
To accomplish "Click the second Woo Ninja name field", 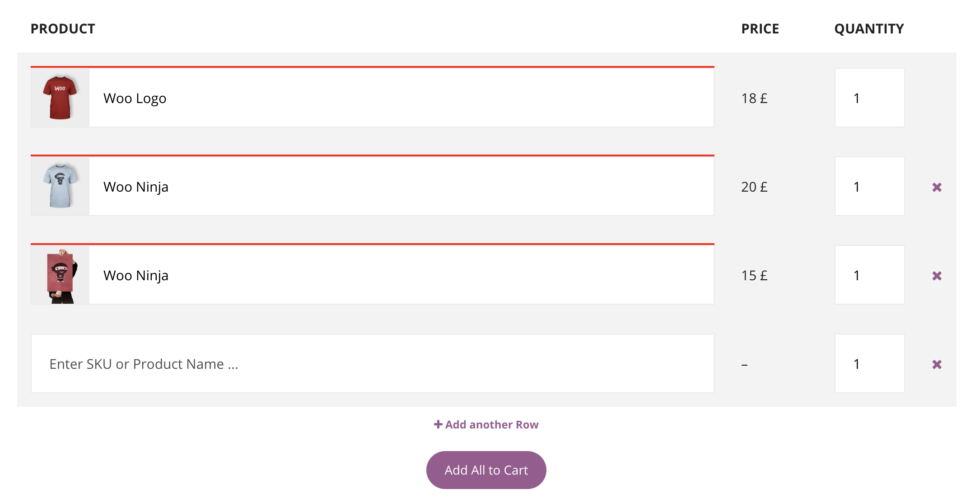I will pos(402,275).
